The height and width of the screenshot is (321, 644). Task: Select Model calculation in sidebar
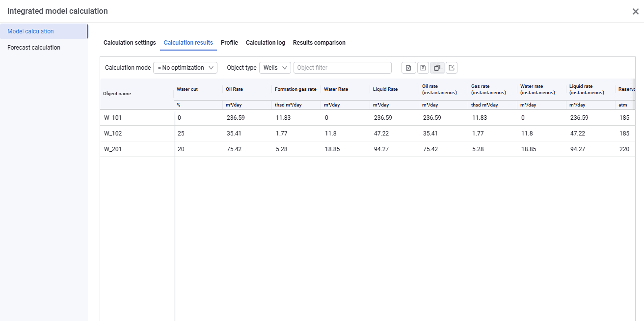pyautogui.click(x=44, y=31)
